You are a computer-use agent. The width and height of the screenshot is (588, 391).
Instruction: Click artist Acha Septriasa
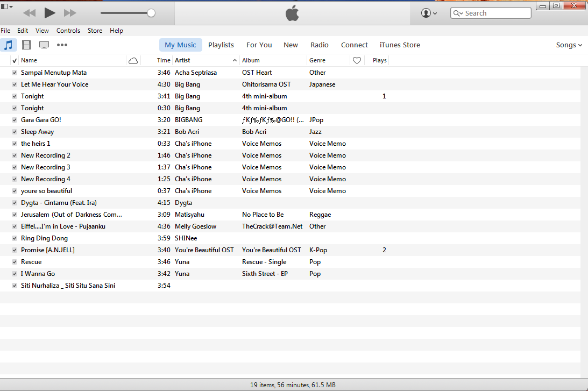pos(196,73)
